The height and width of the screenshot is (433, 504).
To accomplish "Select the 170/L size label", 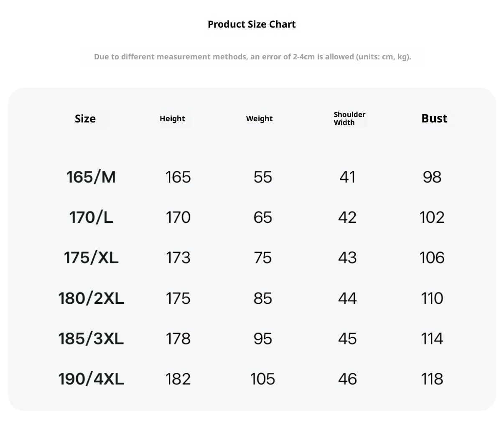I will coord(91,217).
